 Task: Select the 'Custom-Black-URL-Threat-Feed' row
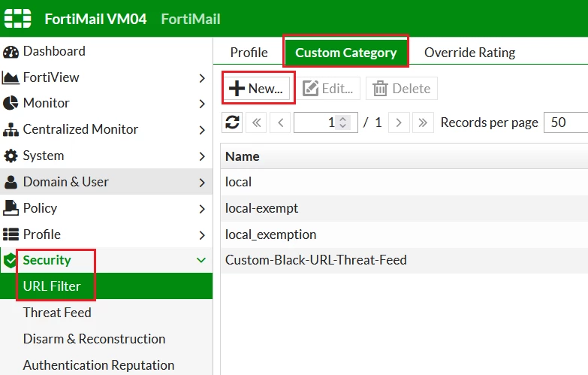(x=404, y=260)
